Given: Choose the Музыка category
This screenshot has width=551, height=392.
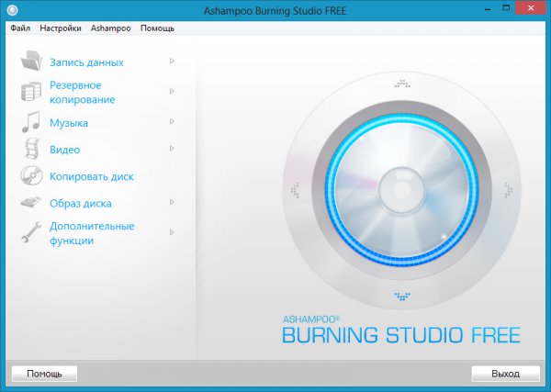Looking at the screenshot, I should click(69, 123).
